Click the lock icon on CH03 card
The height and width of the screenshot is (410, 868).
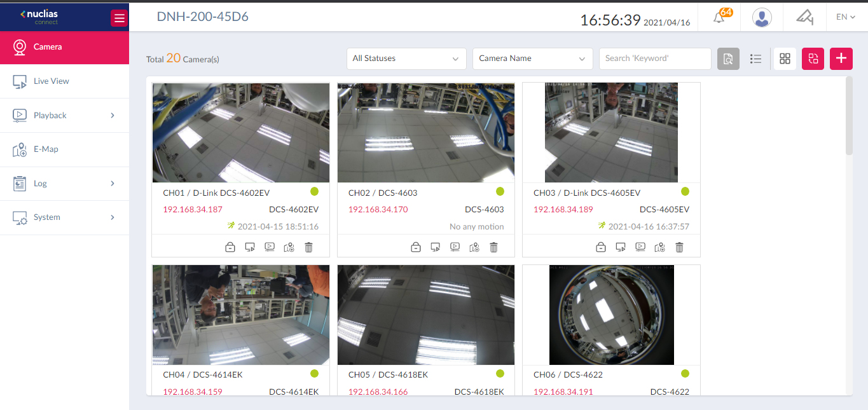600,247
